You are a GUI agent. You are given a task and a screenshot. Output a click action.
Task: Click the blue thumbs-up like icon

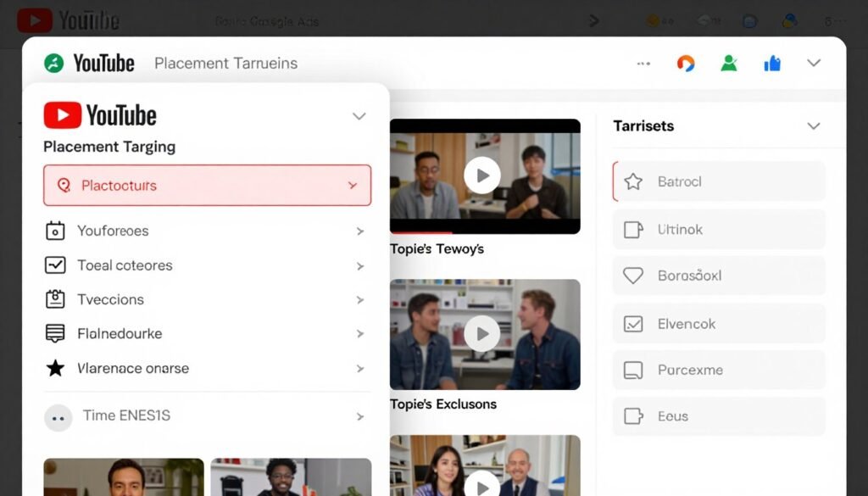(772, 64)
